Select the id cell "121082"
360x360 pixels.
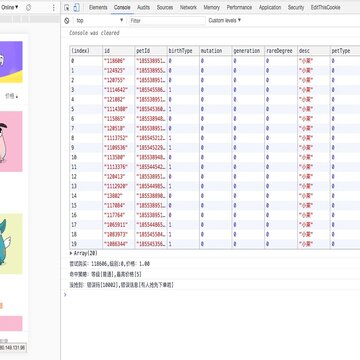click(x=119, y=100)
